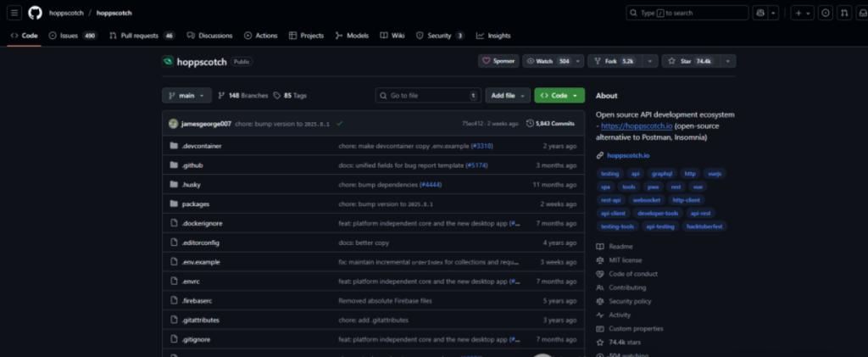Expand the main branch selector
868x357 pixels.
[186, 96]
